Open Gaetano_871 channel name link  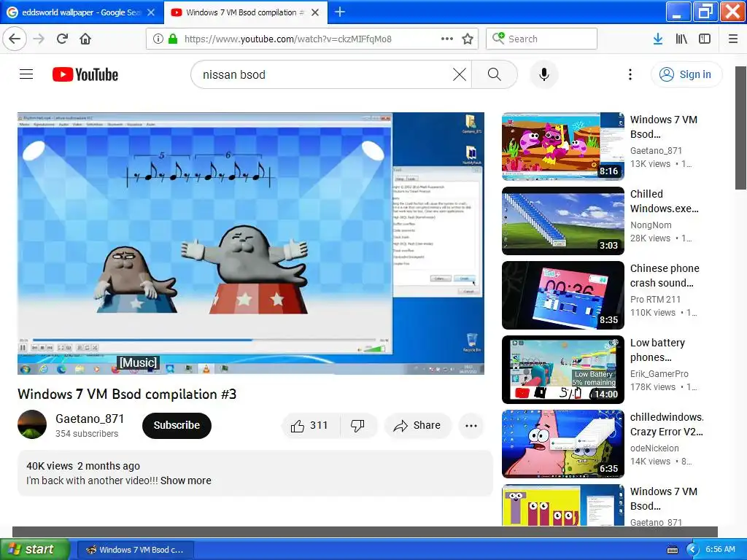[x=90, y=419]
